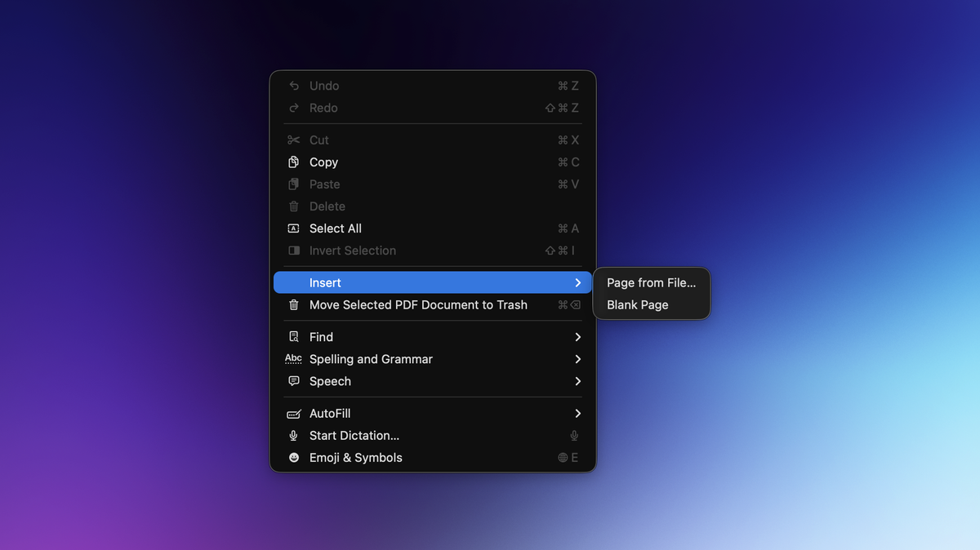Click the Undo menu entry

(x=324, y=86)
